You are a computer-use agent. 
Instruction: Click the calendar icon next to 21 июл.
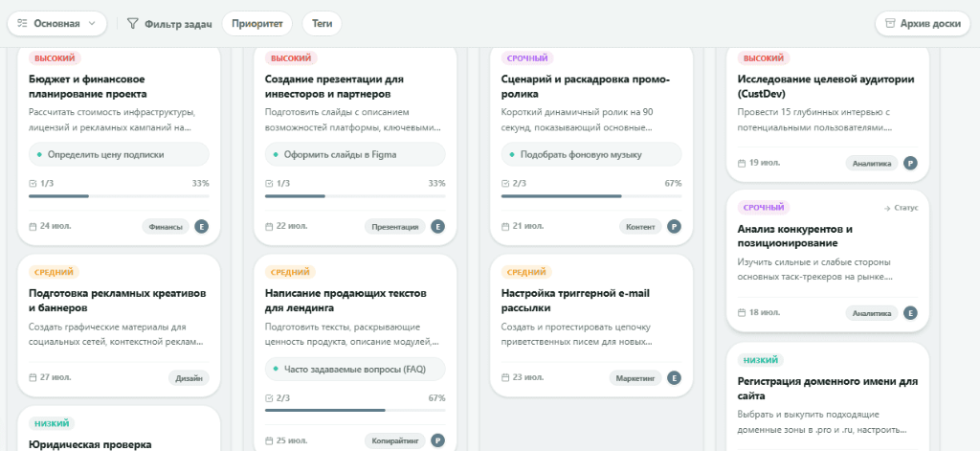click(505, 226)
